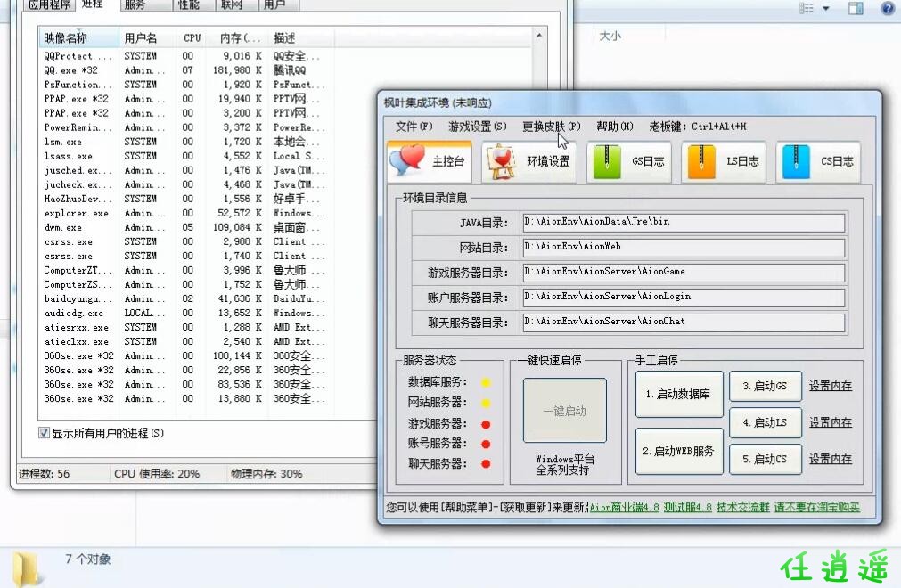Click the 一键启动 button
901x588 pixels.
(x=564, y=411)
